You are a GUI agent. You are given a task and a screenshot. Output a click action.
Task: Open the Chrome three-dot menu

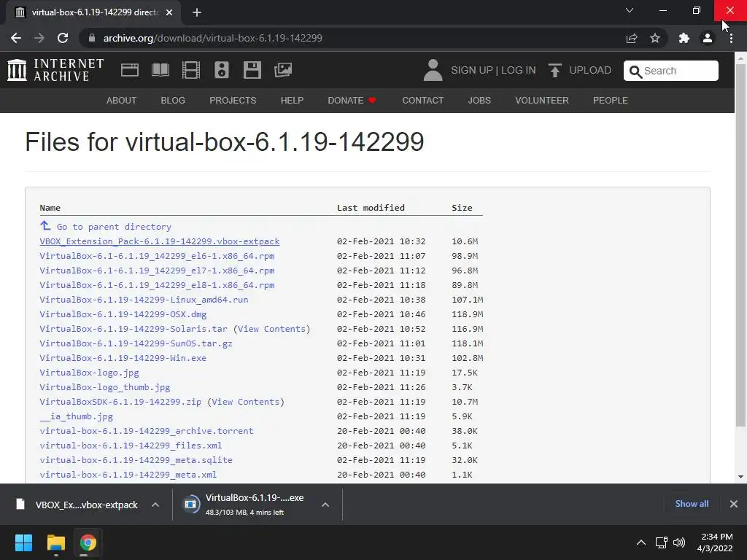click(731, 38)
